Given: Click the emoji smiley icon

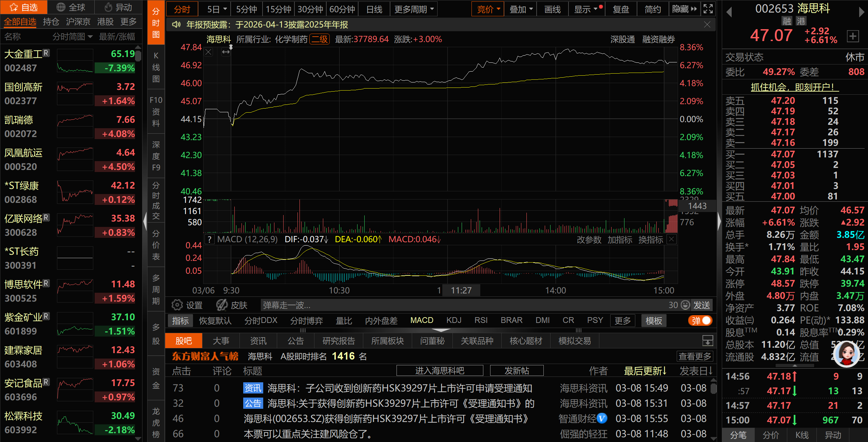Looking at the screenshot, I should [686, 305].
